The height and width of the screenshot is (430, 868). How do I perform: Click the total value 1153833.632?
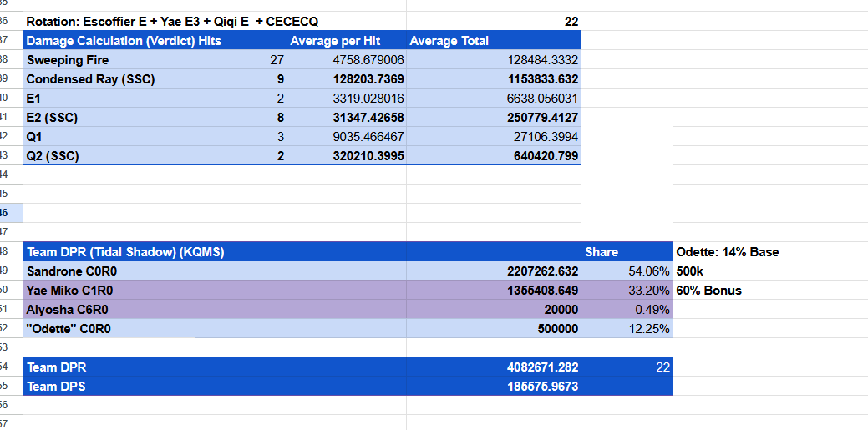pyautogui.click(x=493, y=79)
